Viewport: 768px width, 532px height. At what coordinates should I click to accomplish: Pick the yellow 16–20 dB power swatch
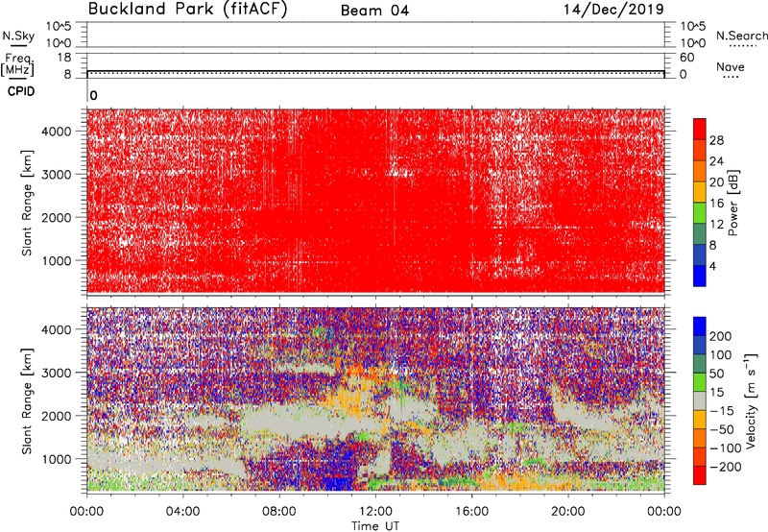tap(700, 193)
